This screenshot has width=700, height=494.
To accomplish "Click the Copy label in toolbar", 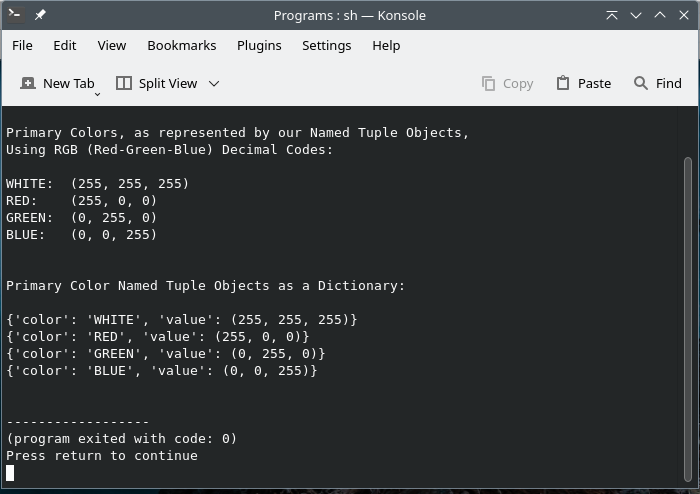I will click(x=518, y=83).
